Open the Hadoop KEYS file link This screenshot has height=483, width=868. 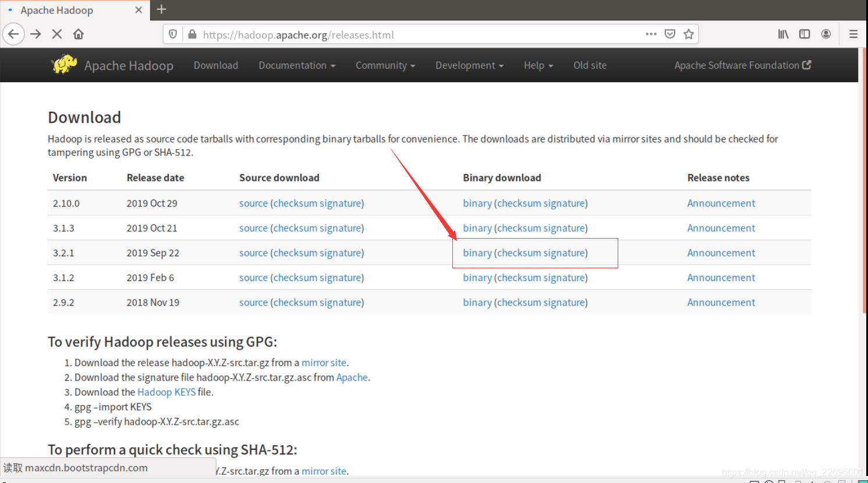166,392
